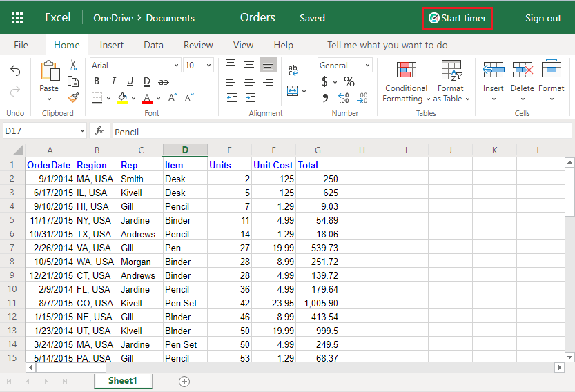Click the borders icon
This screenshot has height=392, width=575.
[97, 98]
